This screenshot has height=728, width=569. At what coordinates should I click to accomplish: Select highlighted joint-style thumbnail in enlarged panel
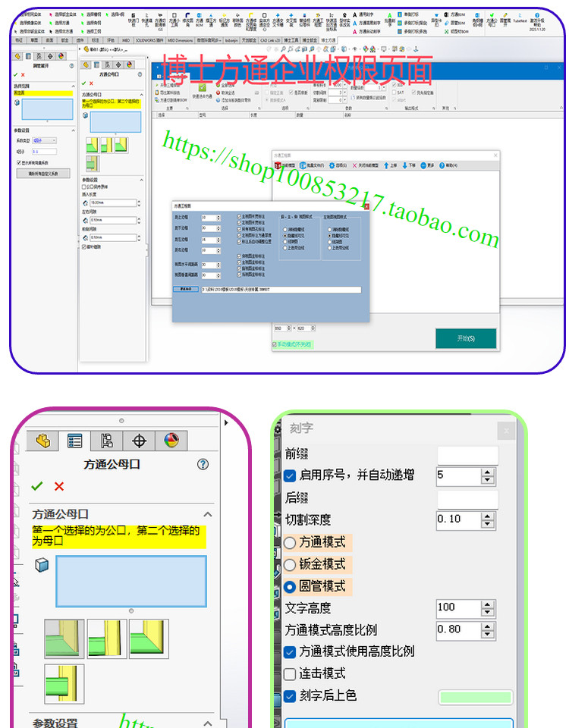click(64, 639)
